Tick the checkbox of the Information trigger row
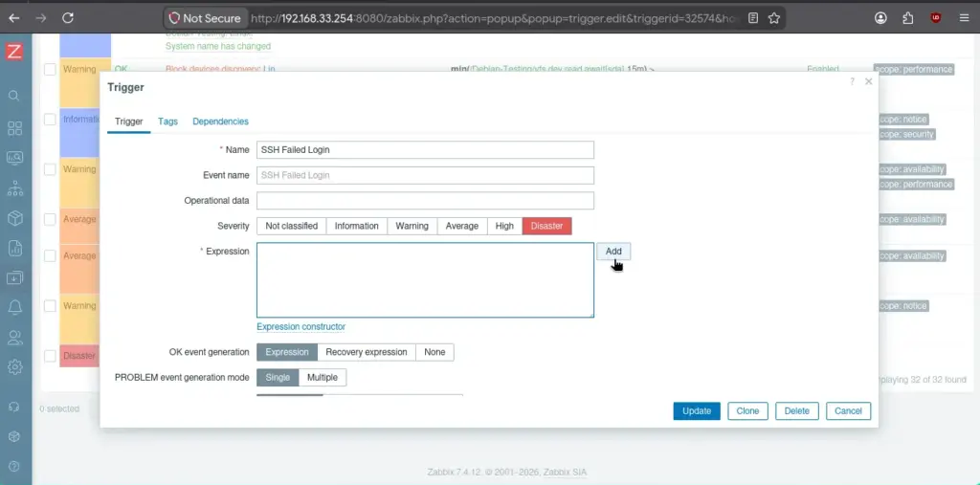Screen dimensions: 980x485 (x=50, y=120)
